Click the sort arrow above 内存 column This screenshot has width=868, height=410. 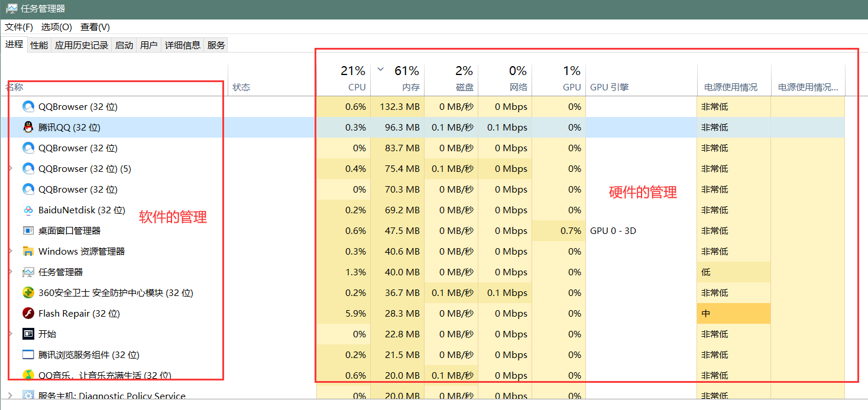tap(381, 70)
